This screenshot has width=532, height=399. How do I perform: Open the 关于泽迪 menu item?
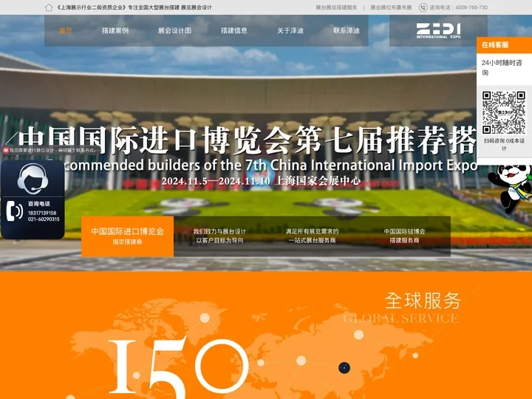point(290,30)
